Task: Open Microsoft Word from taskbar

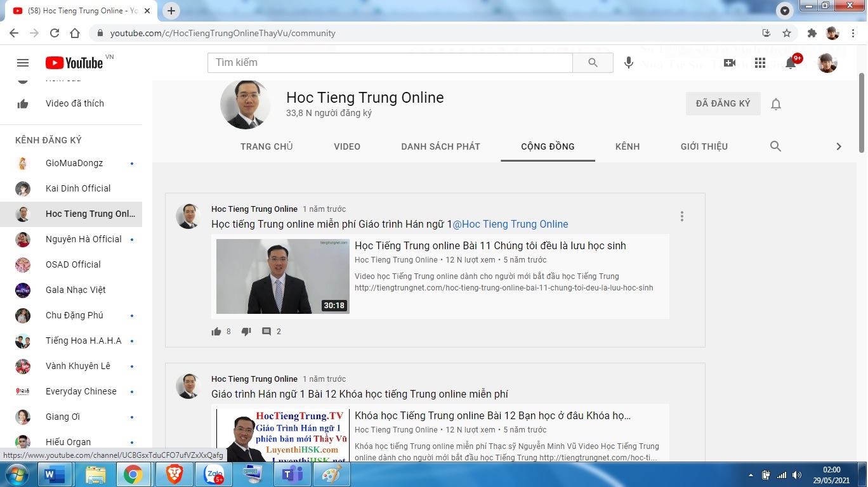Action: tap(55, 474)
